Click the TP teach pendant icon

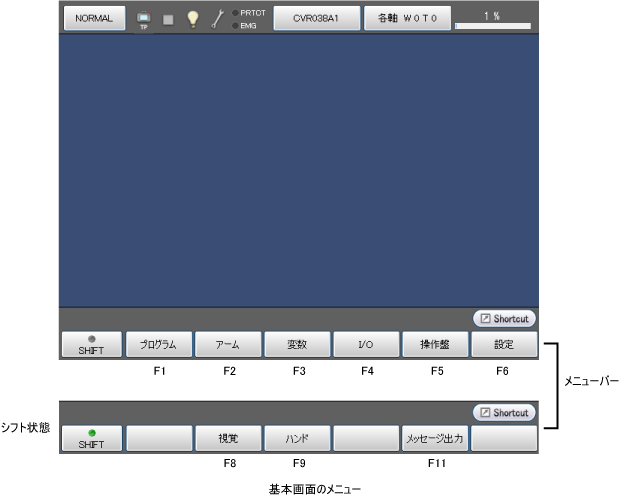click(x=143, y=19)
